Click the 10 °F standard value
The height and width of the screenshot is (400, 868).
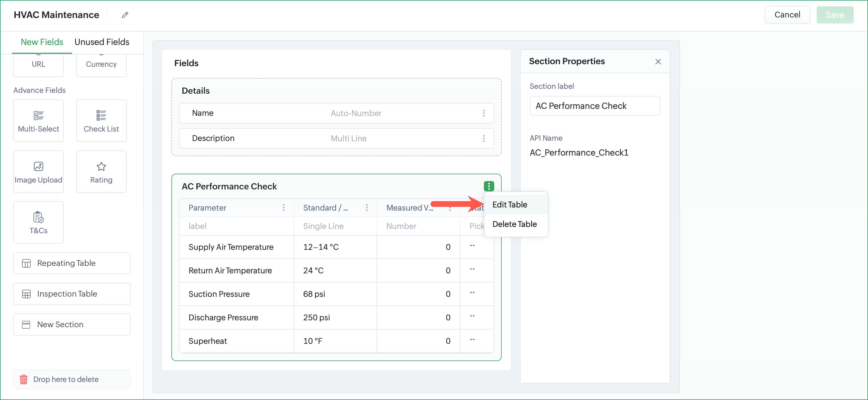[x=313, y=341]
